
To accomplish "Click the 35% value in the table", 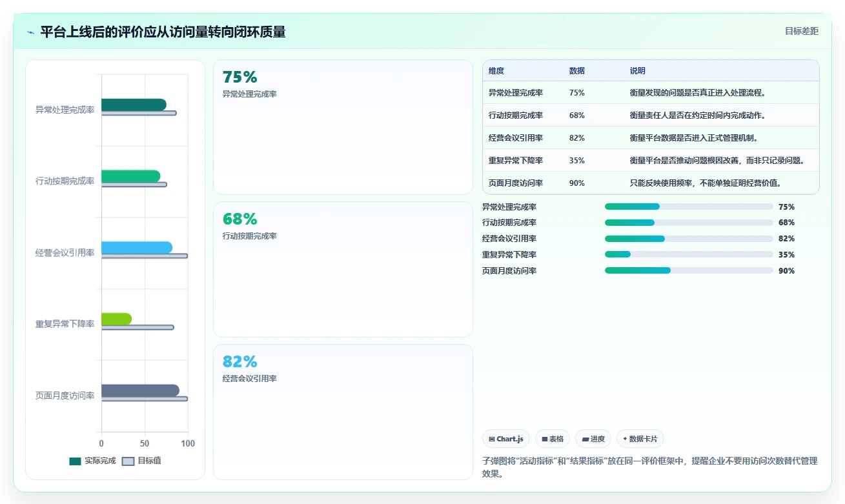I will point(577,161).
